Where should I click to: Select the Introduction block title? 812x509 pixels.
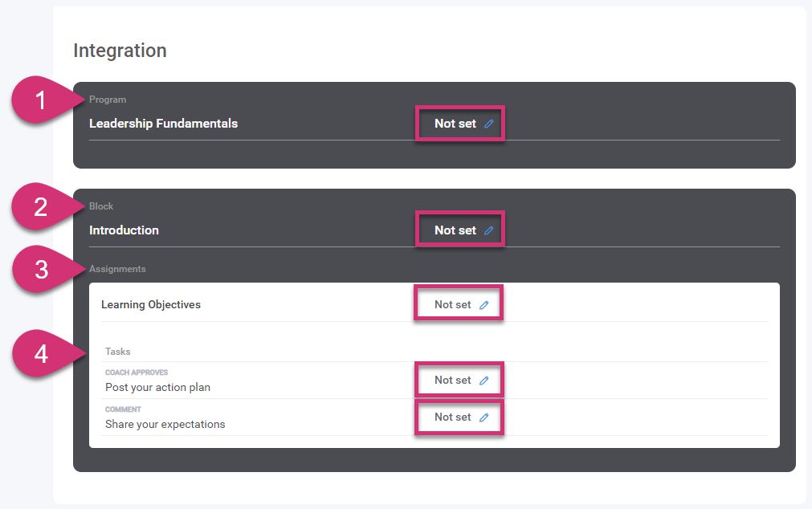pyautogui.click(x=124, y=230)
